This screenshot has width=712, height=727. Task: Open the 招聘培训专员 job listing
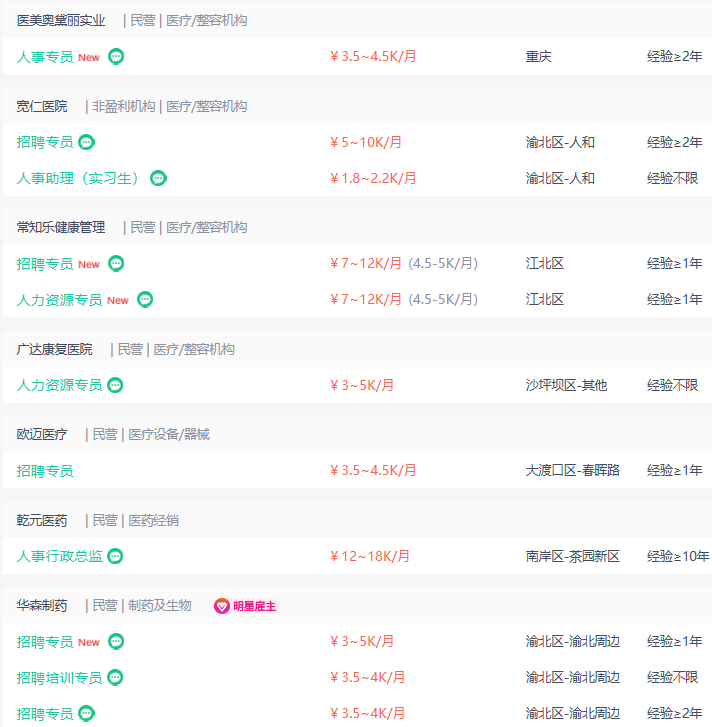click(x=59, y=678)
